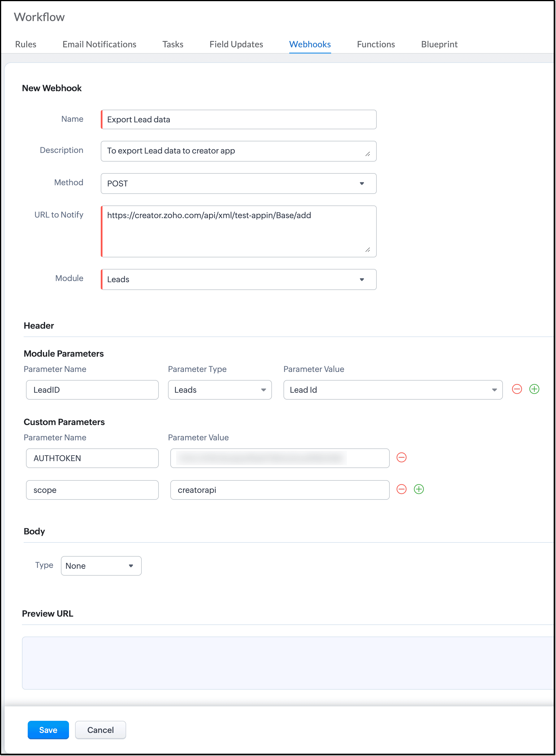
Task: Open the Module dropdown showing Leads
Action: (238, 280)
